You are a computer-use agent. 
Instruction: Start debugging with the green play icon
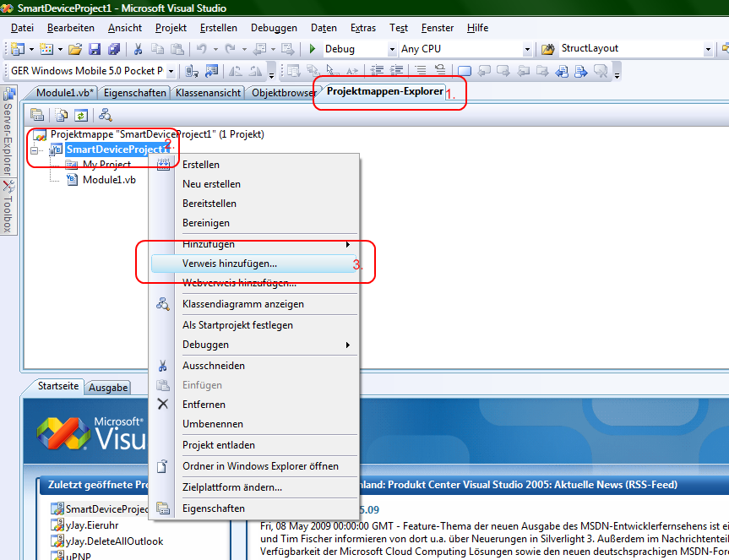313,48
